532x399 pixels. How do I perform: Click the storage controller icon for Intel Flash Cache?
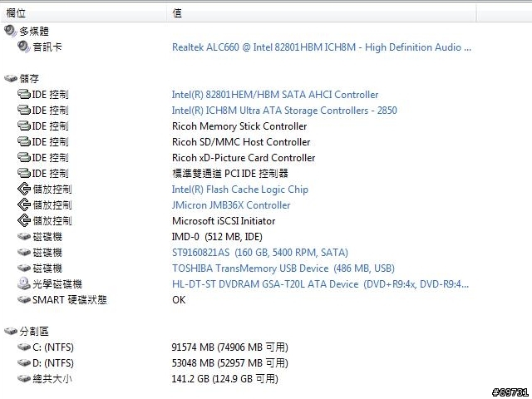coord(24,189)
